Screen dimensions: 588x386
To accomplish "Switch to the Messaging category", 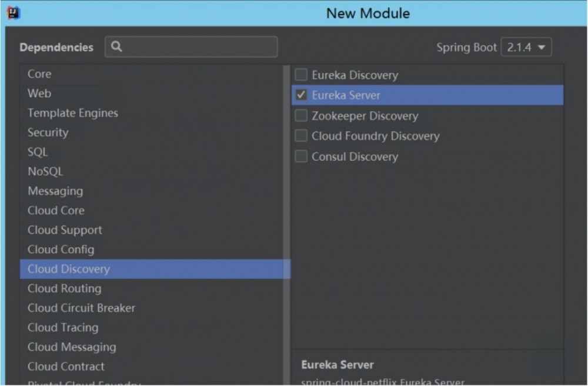I will coord(55,191).
